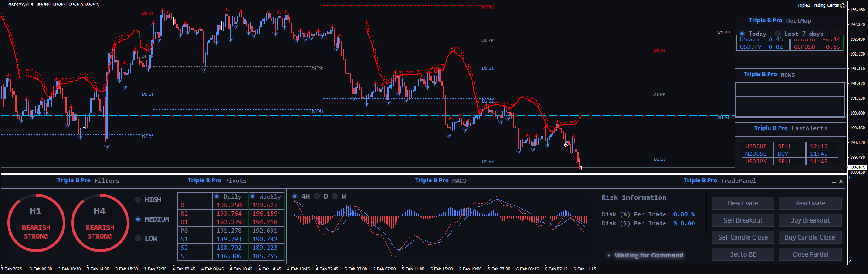The width and height of the screenshot is (868, 274).
Task: Switch MACD to the W timeframe
Action: pos(335,197)
